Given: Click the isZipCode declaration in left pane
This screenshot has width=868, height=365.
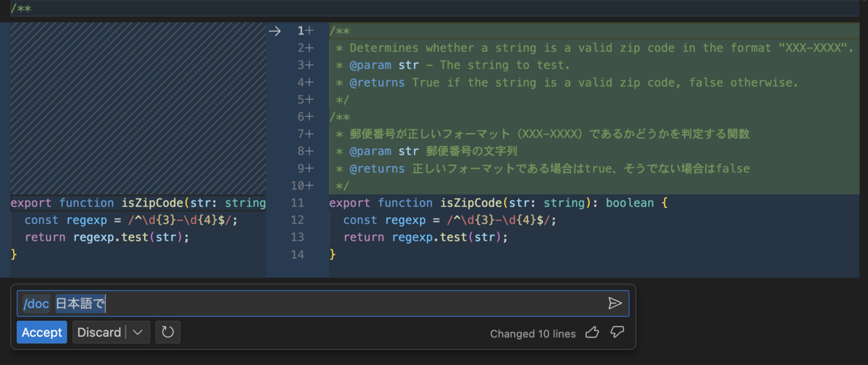Looking at the screenshot, I should pos(138,203).
